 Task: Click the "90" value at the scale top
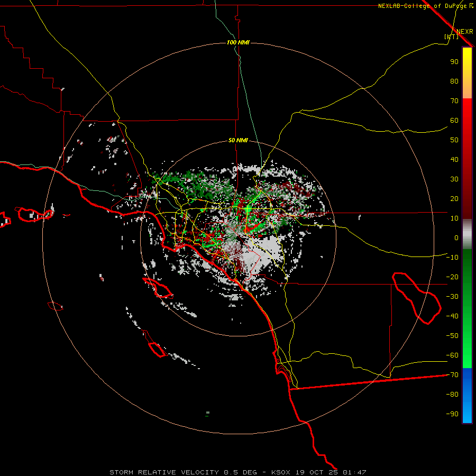coord(454,62)
